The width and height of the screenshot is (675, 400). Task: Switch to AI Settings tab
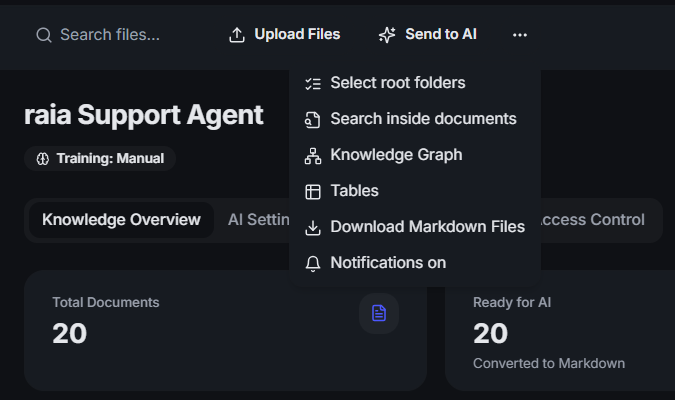click(x=258, y=220)
